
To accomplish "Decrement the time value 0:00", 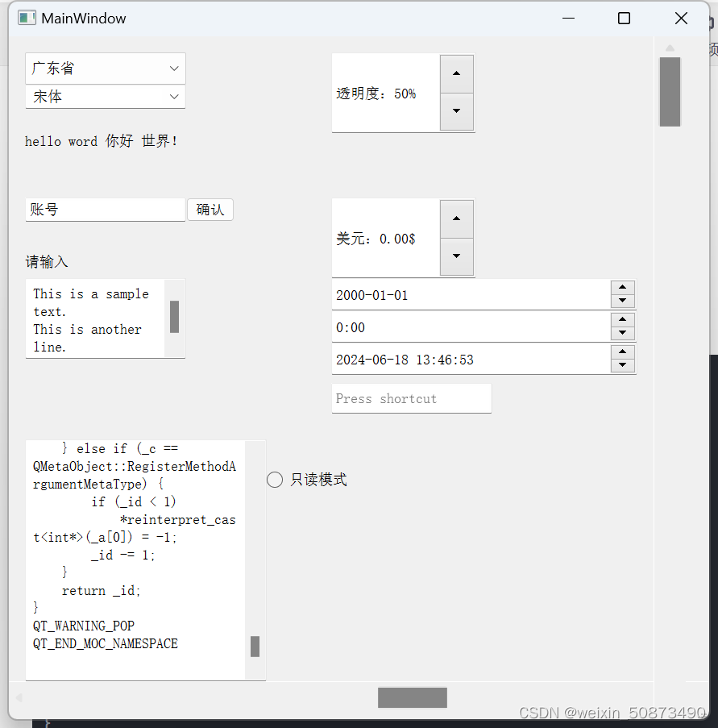I will click(x=623, y=333).
